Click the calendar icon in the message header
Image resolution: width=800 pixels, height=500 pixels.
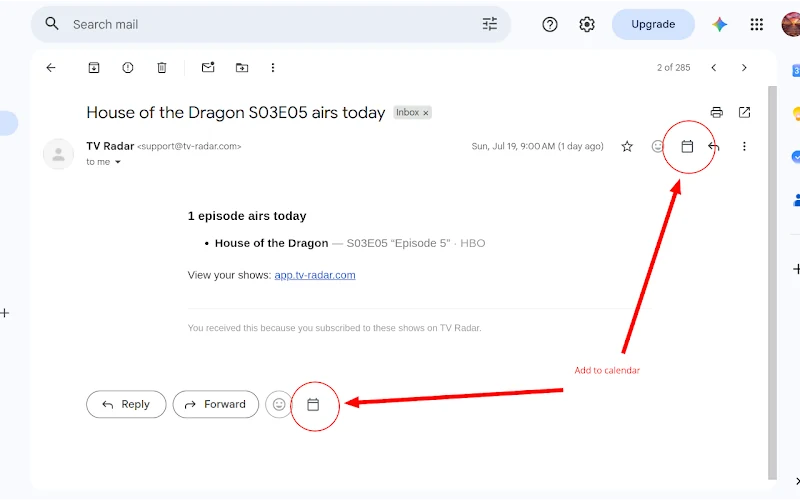coord(687,146)
